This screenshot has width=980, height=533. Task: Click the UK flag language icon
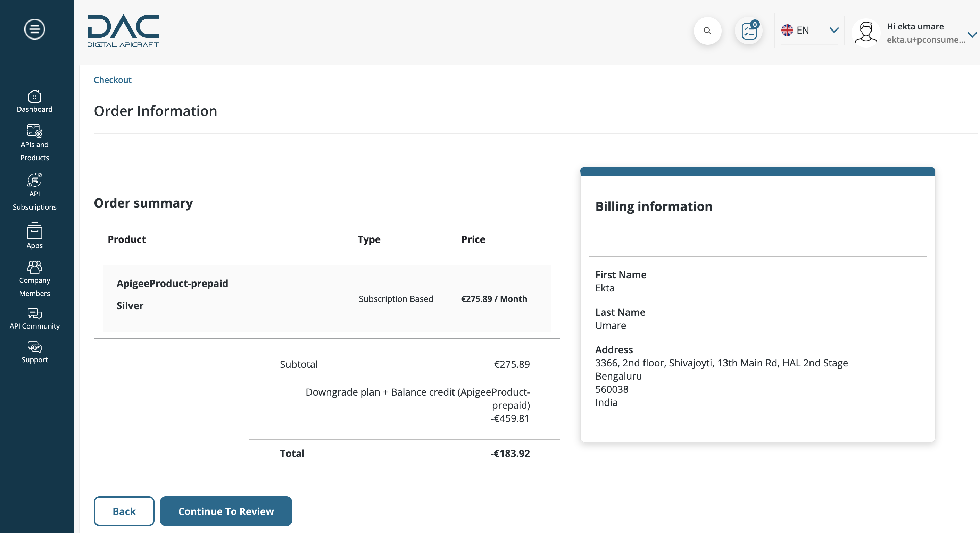(787, 30)
